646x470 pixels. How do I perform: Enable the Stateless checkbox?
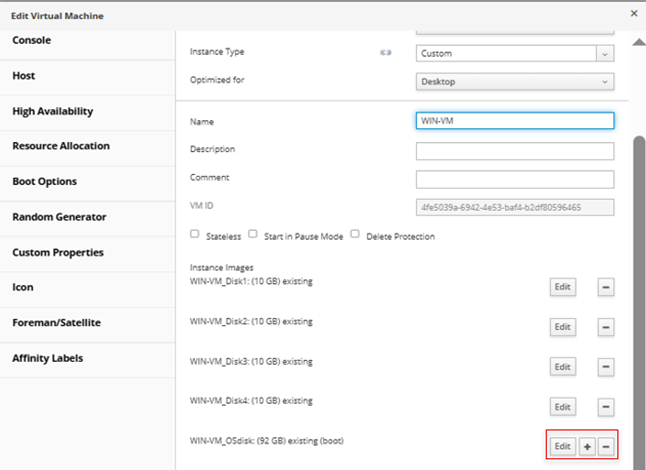194,235
